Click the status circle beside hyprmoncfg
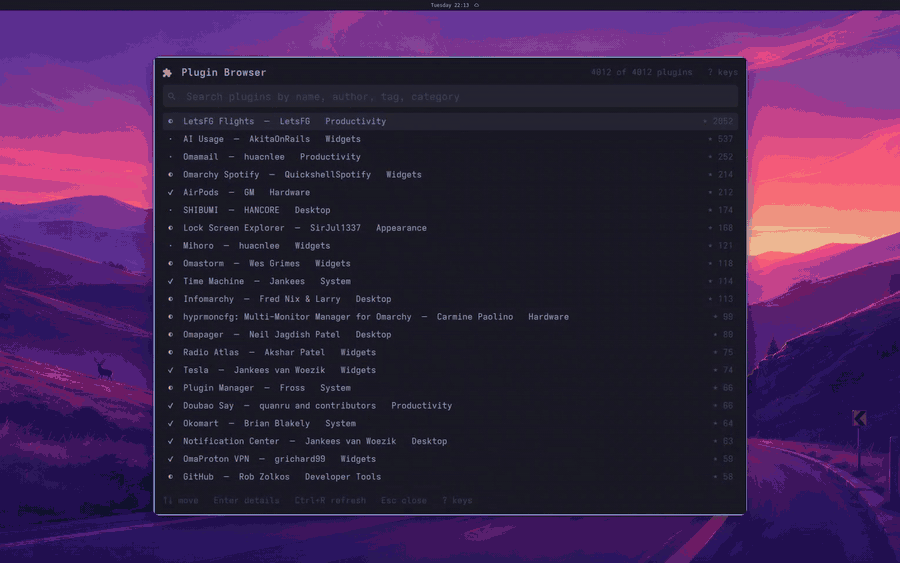The height and width of the screenshot is (563, 900). 170,317
